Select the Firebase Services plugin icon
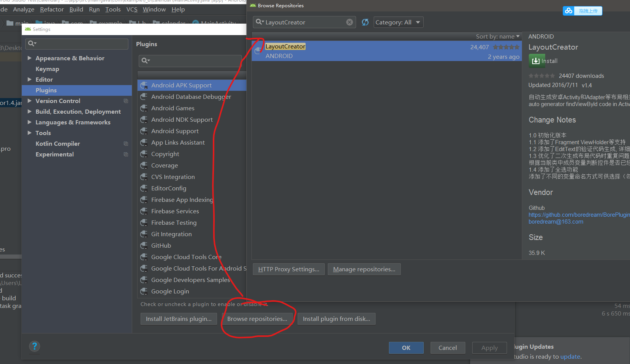Image resolution: width=630 pixels, height=364 pixels. 144,211
